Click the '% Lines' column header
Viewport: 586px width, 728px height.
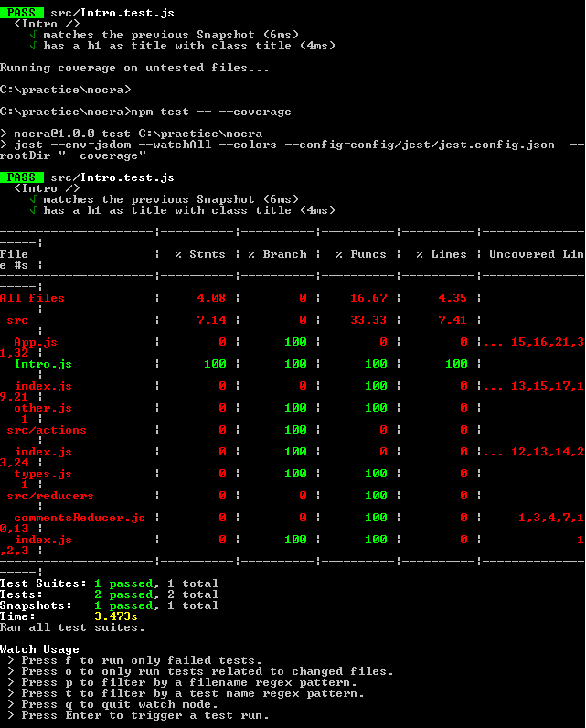click(x=442, y=254)
